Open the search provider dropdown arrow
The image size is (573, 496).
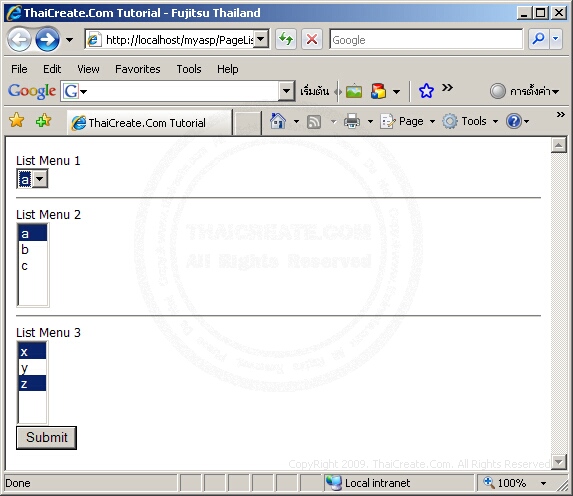(x=555, y=39)
